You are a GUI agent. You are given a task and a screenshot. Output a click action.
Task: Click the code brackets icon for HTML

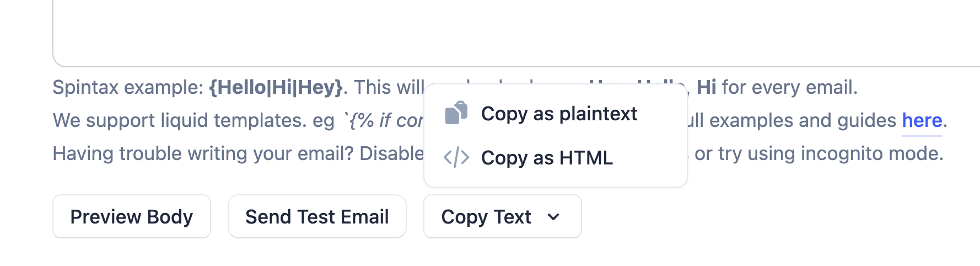point(456,158)
